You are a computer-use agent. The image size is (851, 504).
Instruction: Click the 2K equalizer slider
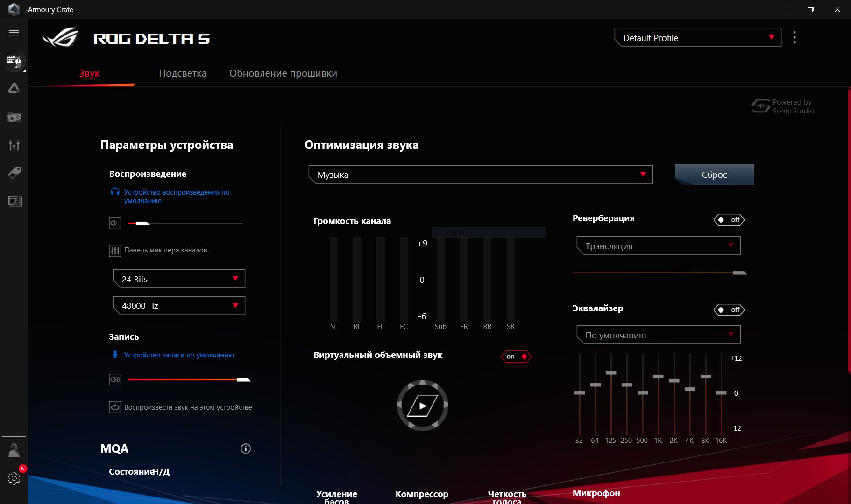[x=674, y=381]
